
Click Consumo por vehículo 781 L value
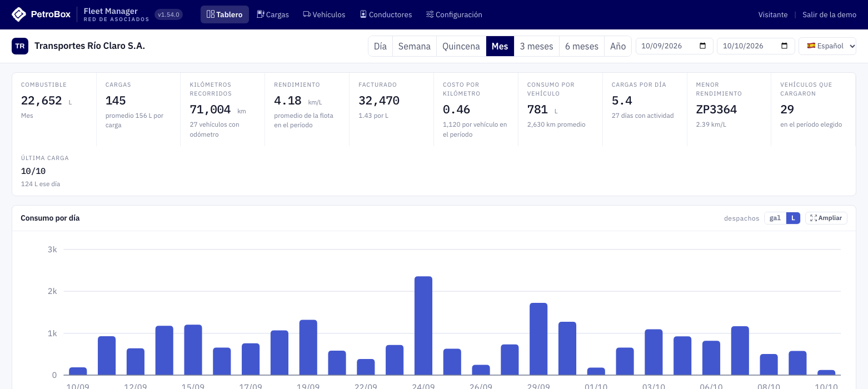point(537,109)
